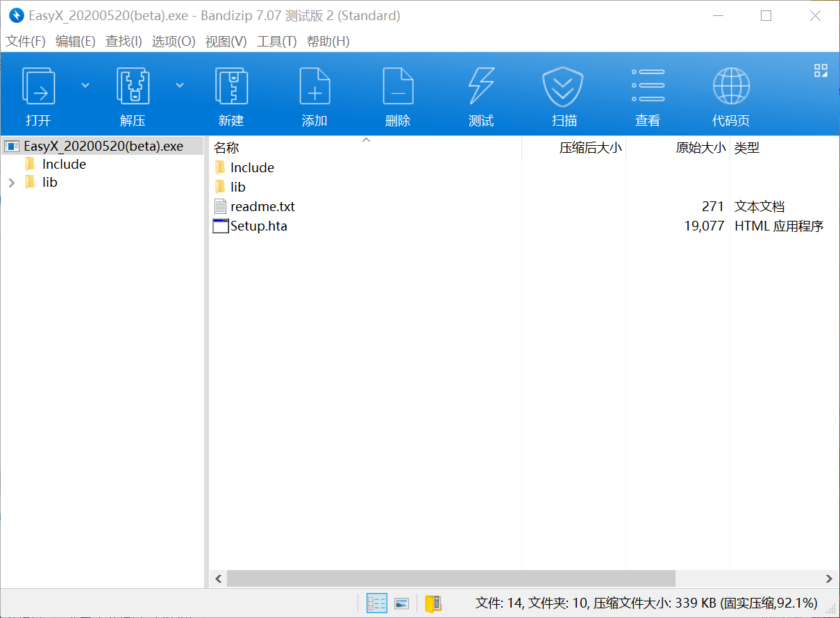Viewport: 840px width, 618px height.
Task: Click status text showing file count
Action: pyautogui.click(x=646, y=603)
